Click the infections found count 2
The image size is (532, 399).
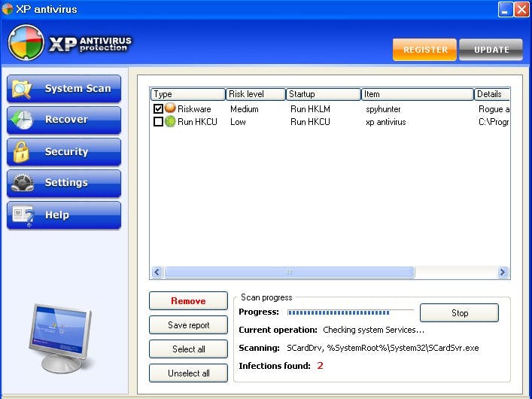(320, 366)
